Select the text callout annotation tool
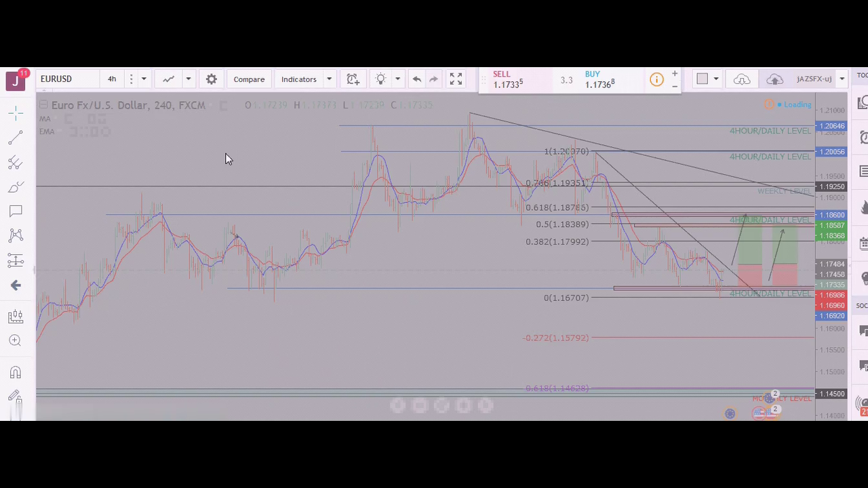Screen dimensions: 868x488 click(16, 211)
